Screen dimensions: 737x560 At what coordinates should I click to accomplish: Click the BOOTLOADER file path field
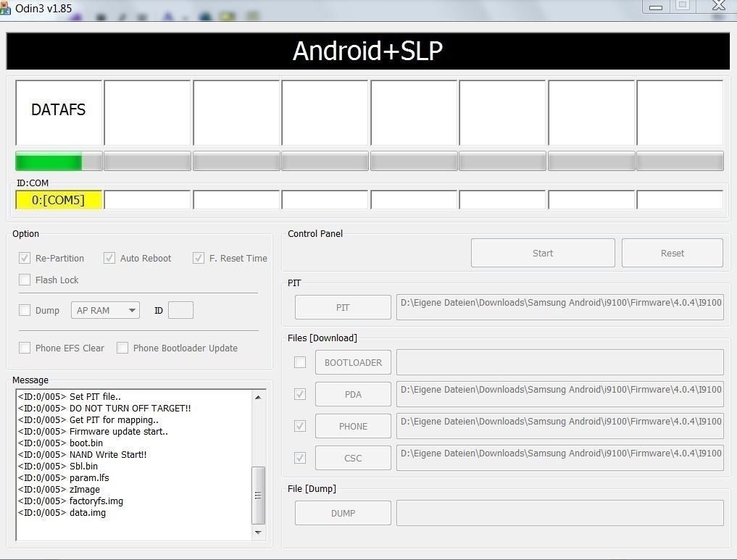pos(559,362)
